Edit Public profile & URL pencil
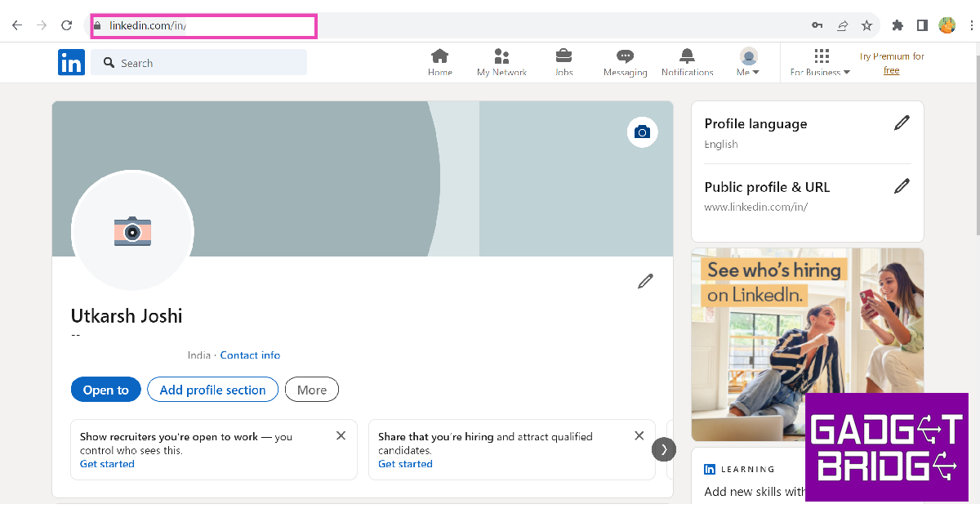This screenshot has height=513, width=980. [x=902, y=186]
